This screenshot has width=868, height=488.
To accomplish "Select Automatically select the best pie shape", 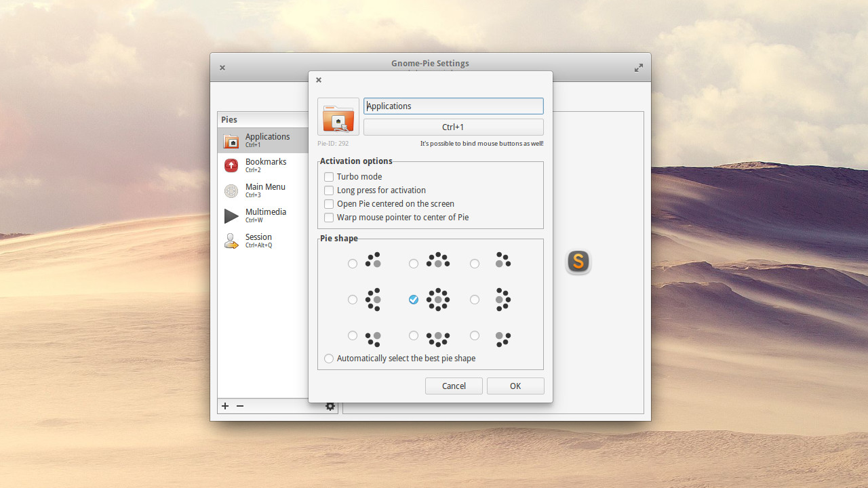I will [x=329, y=359].
